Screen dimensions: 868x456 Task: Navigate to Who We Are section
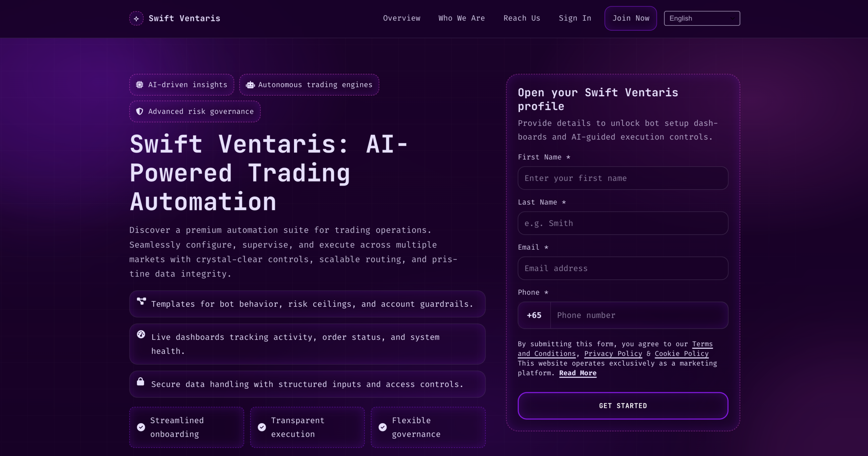[x=461, y=18]
